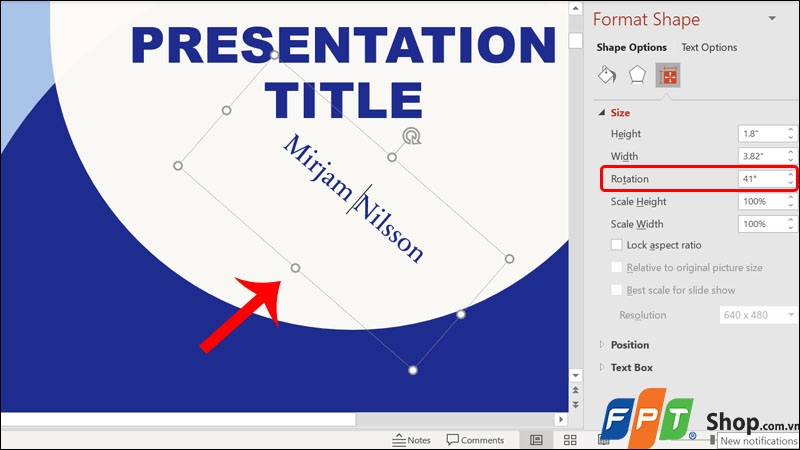800x450 pixels.
Task: Open the Resolution dropdown
Action: tap(758, 315)
